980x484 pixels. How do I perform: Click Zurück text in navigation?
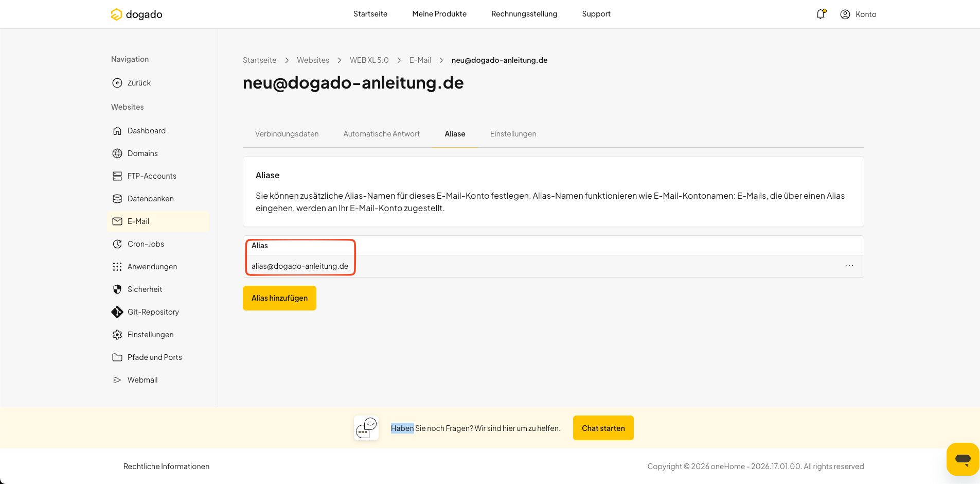(139, 83)
